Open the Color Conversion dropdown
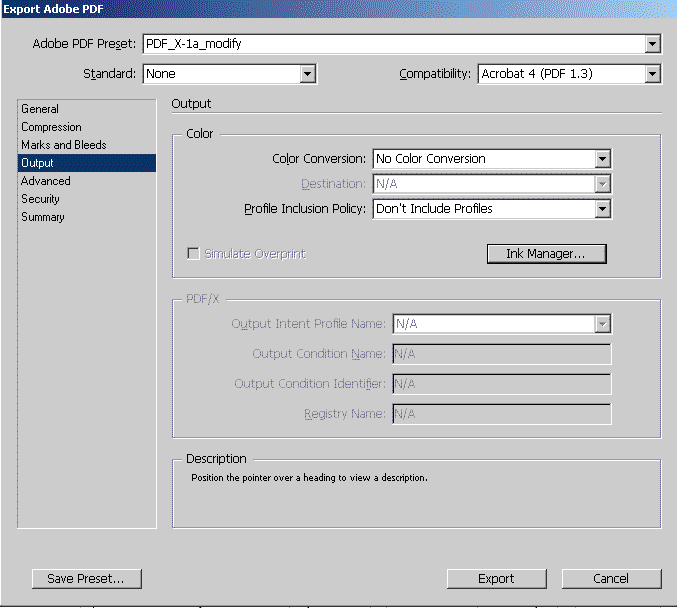Screen dimensions: 677x608 tap(492, 159)
